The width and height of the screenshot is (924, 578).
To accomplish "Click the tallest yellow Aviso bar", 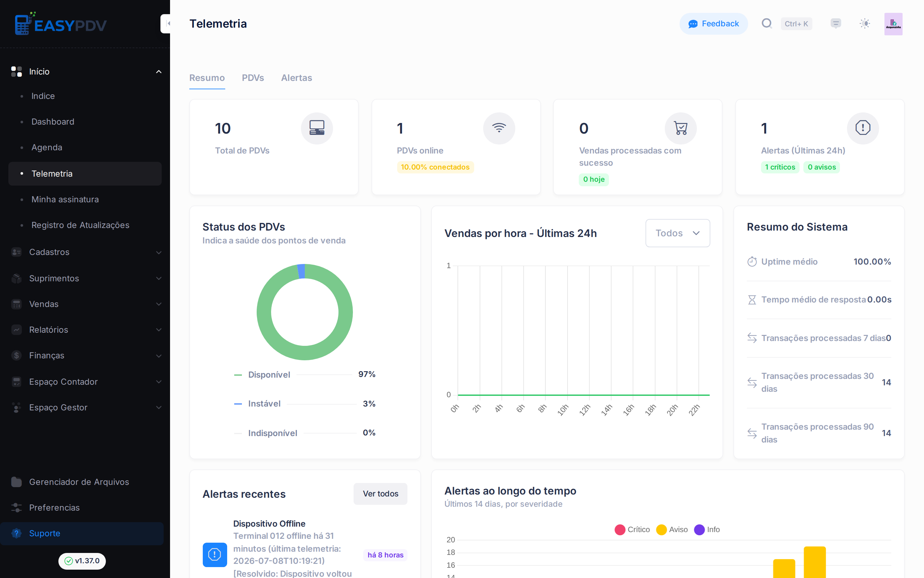I will point(814,562).
